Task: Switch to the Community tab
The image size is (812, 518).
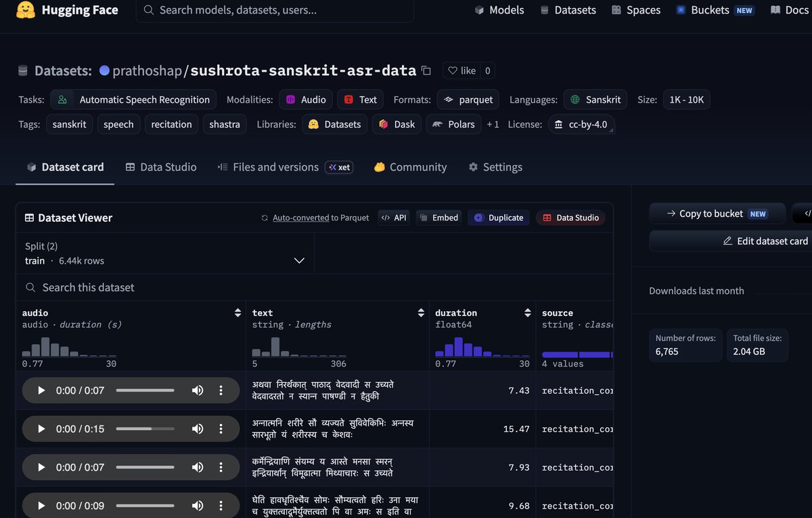Action: tap(410, 167)
